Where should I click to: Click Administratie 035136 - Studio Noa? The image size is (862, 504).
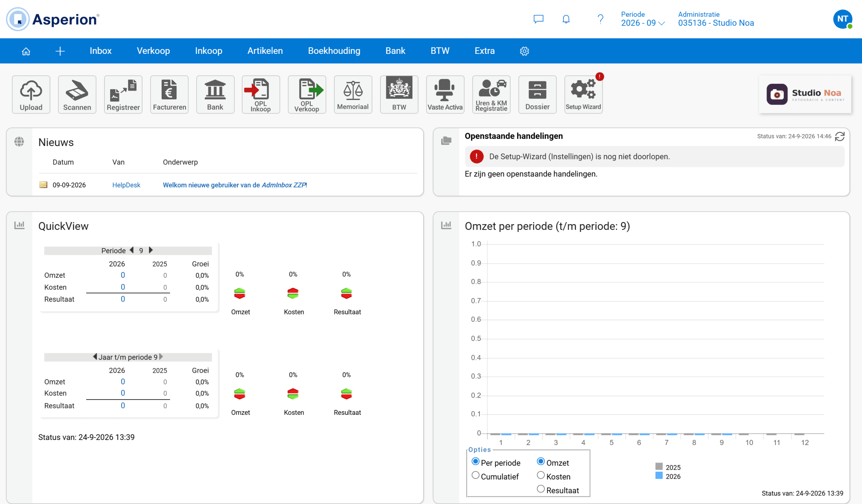click(716, 19)
